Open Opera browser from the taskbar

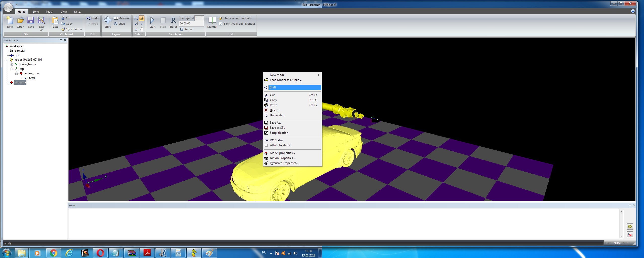(x=100, y=253)
